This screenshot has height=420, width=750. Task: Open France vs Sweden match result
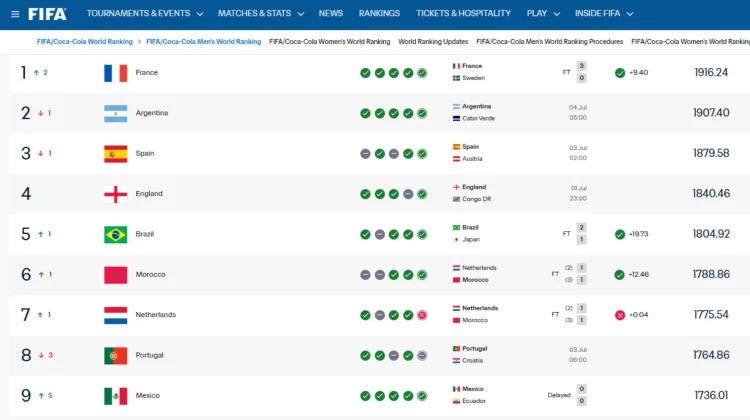coord(519,72)
